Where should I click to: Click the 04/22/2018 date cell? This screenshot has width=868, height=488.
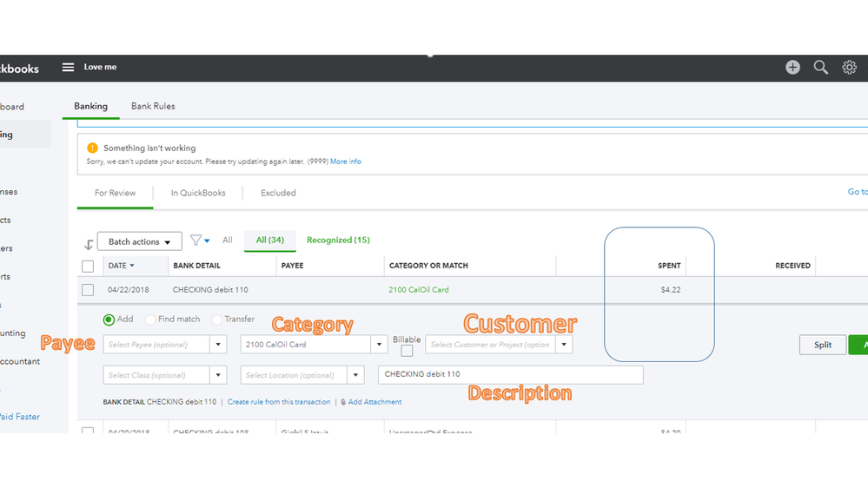pyautogui.click(x=128, y=290)
